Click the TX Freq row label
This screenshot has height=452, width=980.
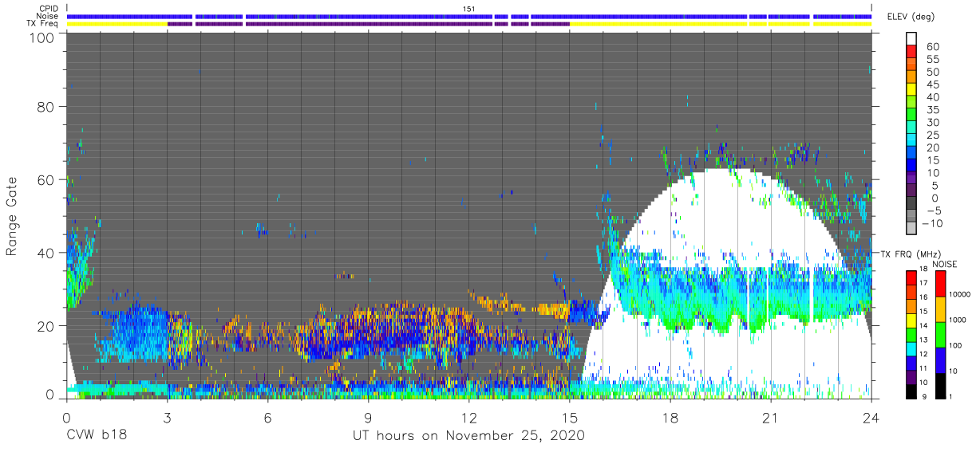click(43, 23)
